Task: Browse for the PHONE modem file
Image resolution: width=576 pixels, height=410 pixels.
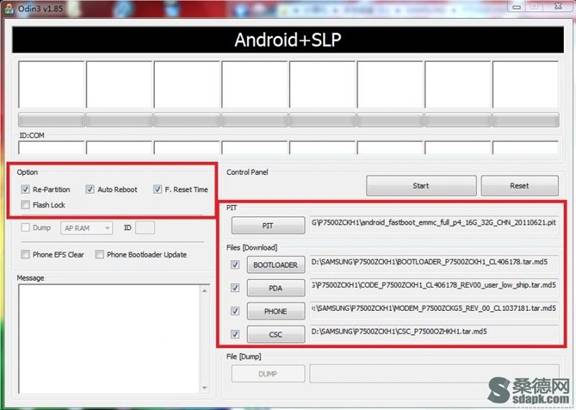Action: 276,311
